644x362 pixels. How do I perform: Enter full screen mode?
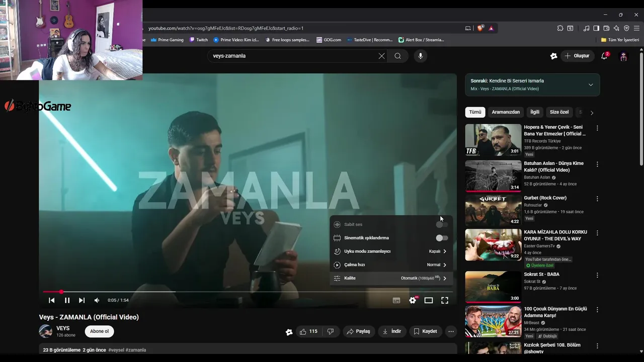click(445, 300)
